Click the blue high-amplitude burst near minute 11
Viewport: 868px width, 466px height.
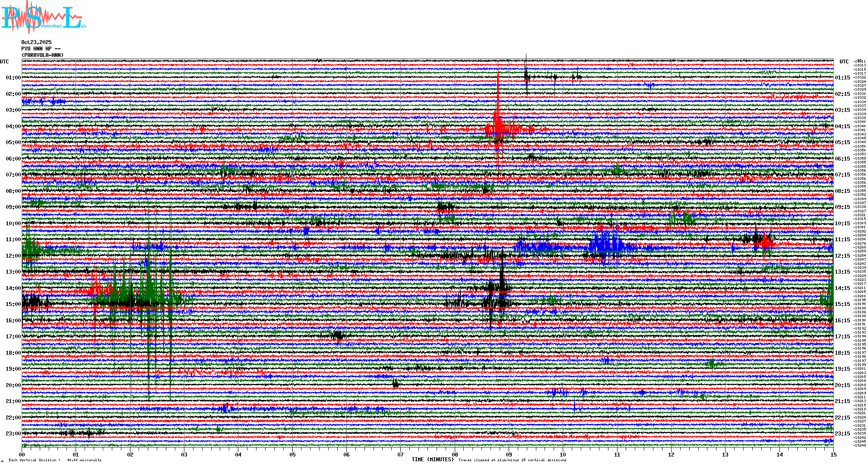coord(605,244)
